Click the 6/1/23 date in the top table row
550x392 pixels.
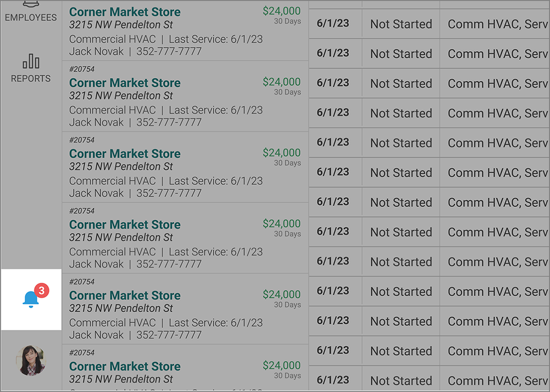(333, 23)
